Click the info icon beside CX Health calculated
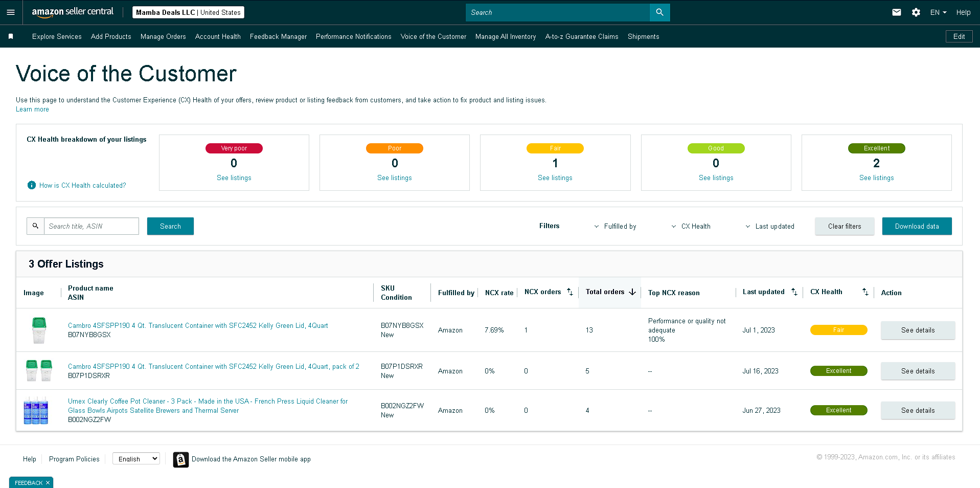The image size is (980, 488). coord(32,185)
